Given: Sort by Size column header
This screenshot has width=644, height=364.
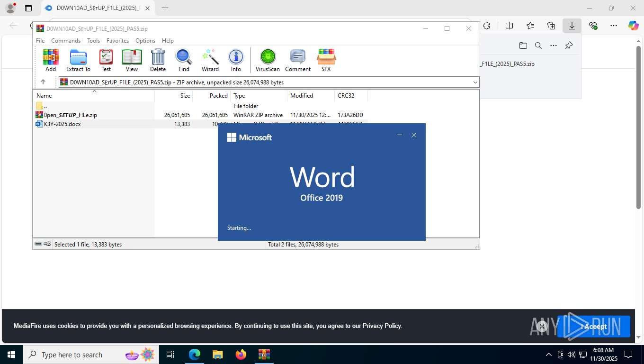Looking at the screenshot, I should pyautogui.click(x=173, y=95).
